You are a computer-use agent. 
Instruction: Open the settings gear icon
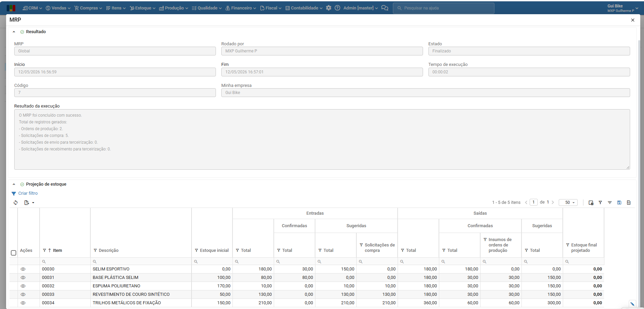(x=329, y=8)
